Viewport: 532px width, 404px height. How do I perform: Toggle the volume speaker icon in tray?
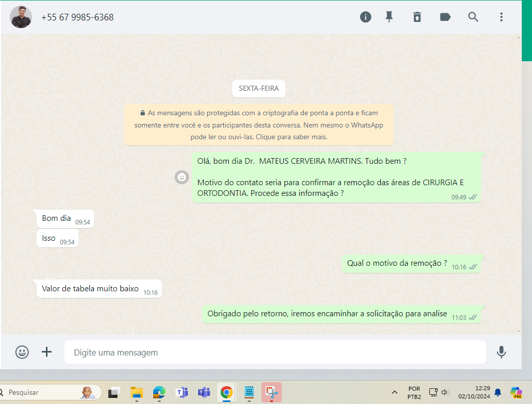(x=445, y=392)
